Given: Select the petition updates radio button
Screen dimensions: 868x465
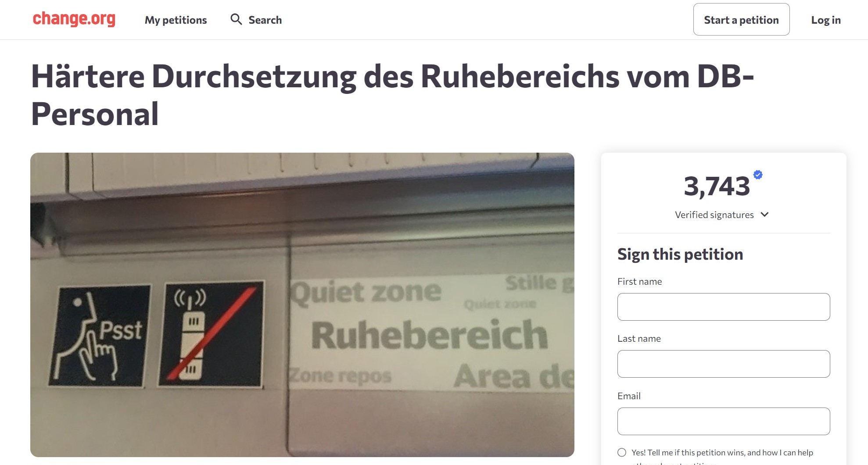Looking at the screenshot, I should 622,452.
